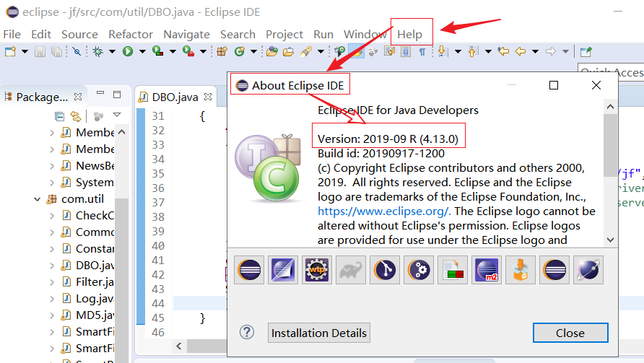Click the New wizard toolbar icon

click(x=10, y=52)
